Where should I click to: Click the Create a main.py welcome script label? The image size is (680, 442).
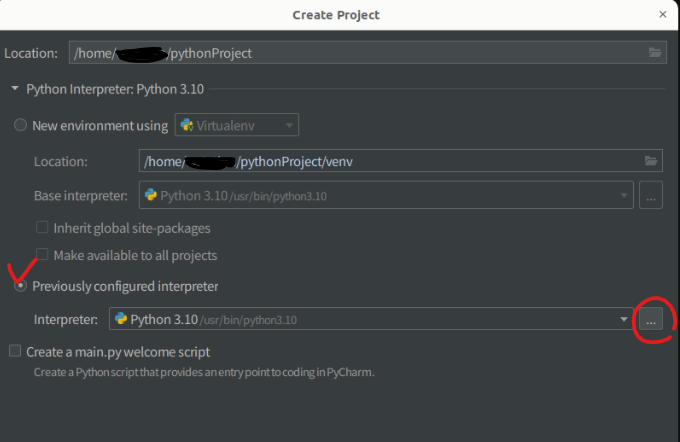click(x=118, y=352)
